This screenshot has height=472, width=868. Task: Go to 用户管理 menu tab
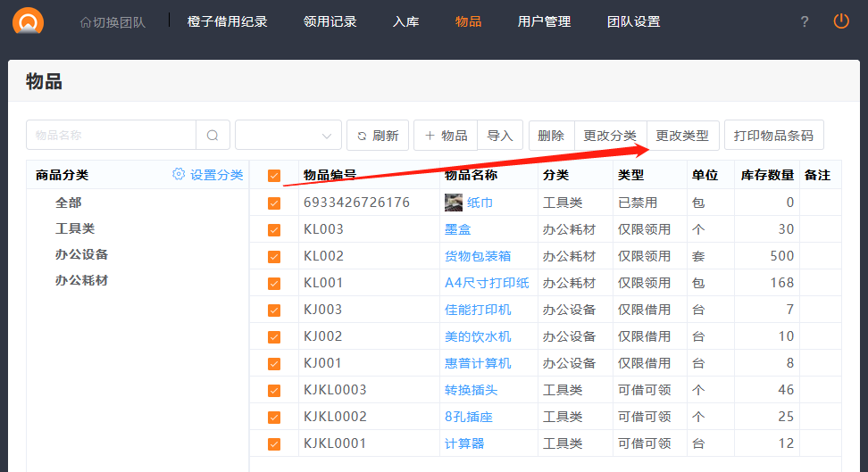point(544,21)
